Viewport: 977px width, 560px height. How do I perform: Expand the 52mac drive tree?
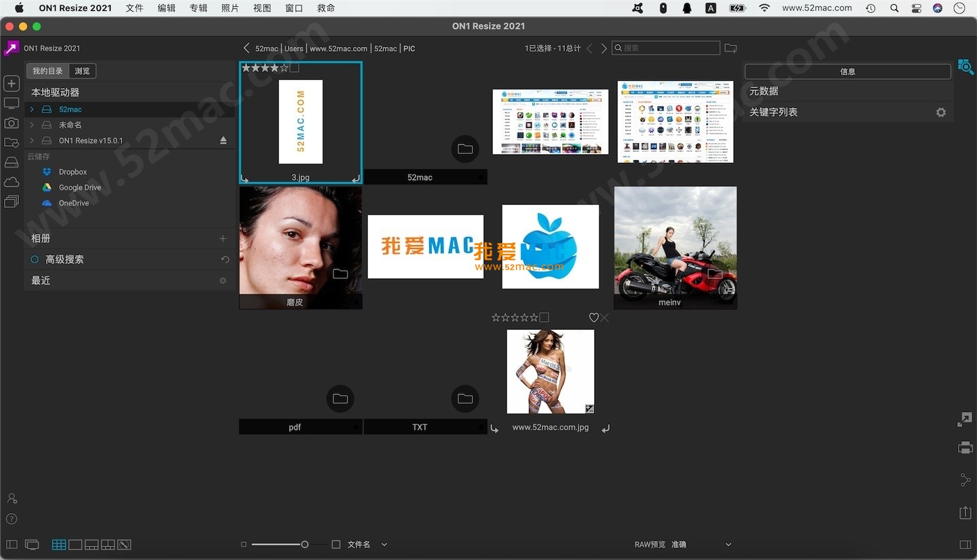click(x=31, y=109)
